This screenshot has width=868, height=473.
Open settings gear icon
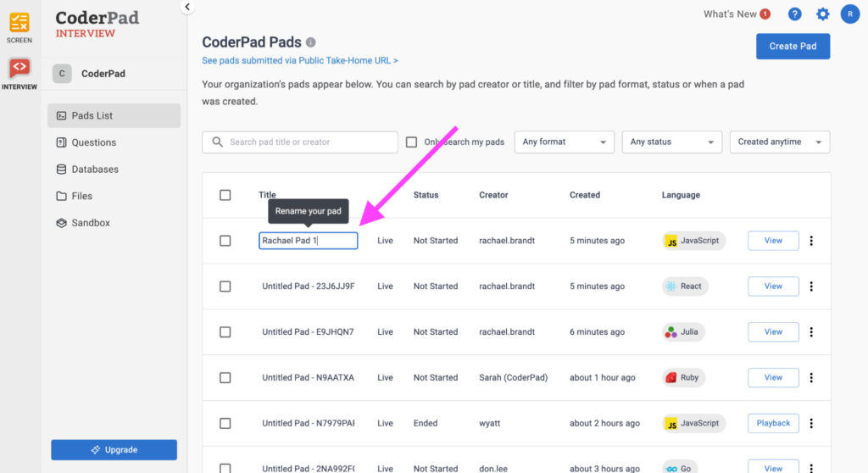822,14
